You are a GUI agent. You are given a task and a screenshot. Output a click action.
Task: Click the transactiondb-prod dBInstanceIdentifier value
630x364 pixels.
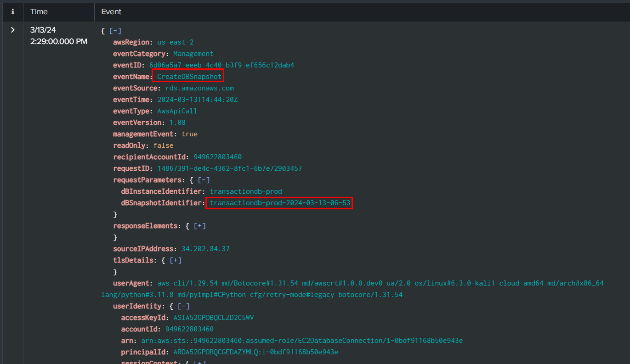pyautogui.click(x=246, y=191)
